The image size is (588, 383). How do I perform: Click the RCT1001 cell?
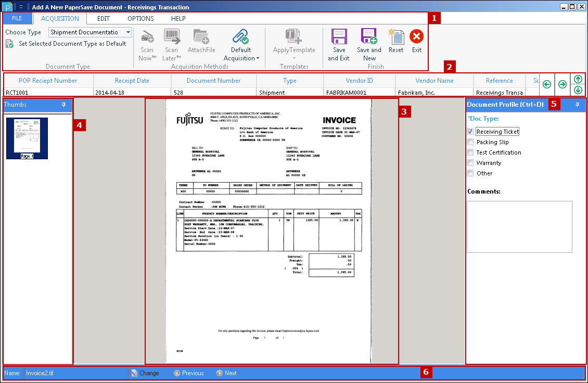pyautogui.click(x=48, y=92)
